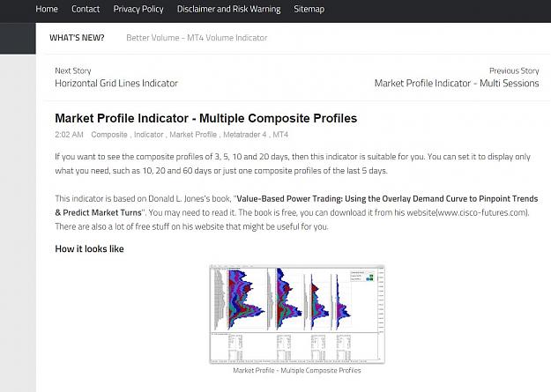
Task: Click the Previous Story label
Action: 514,70
